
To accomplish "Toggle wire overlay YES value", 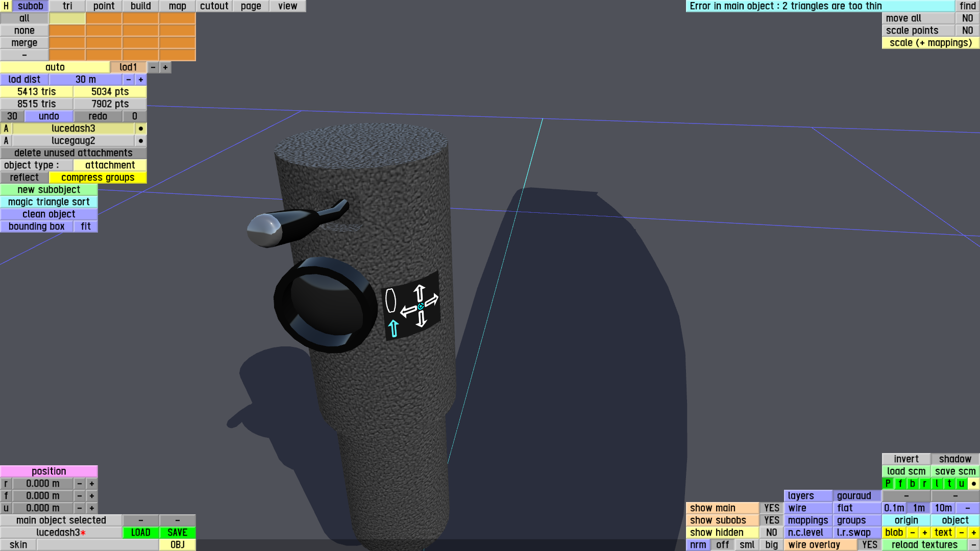I will pyautogui.click(x=869, y=545).
